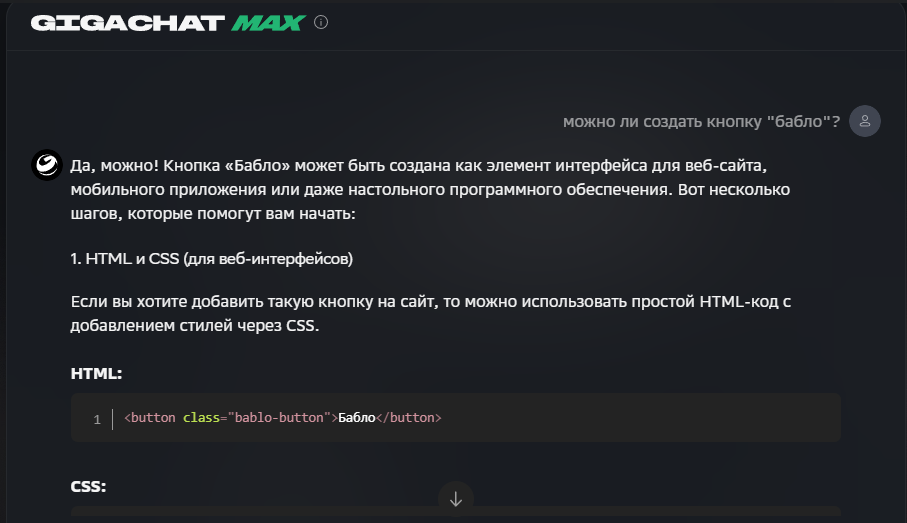This screenshot has height=523, width=907.
Task: Click the closing </button> tag in code
Action: click(408, 418)
